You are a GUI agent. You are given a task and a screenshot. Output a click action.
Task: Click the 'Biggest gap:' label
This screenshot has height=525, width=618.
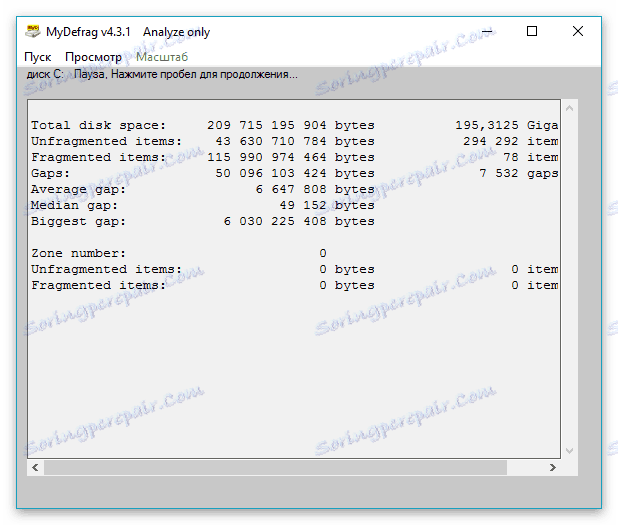pos(78,222)
